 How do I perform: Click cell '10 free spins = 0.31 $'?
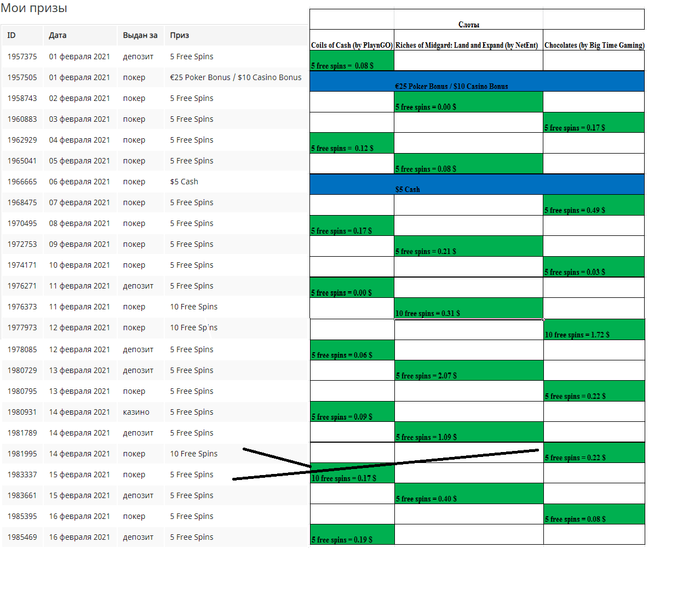click(469, 309)
